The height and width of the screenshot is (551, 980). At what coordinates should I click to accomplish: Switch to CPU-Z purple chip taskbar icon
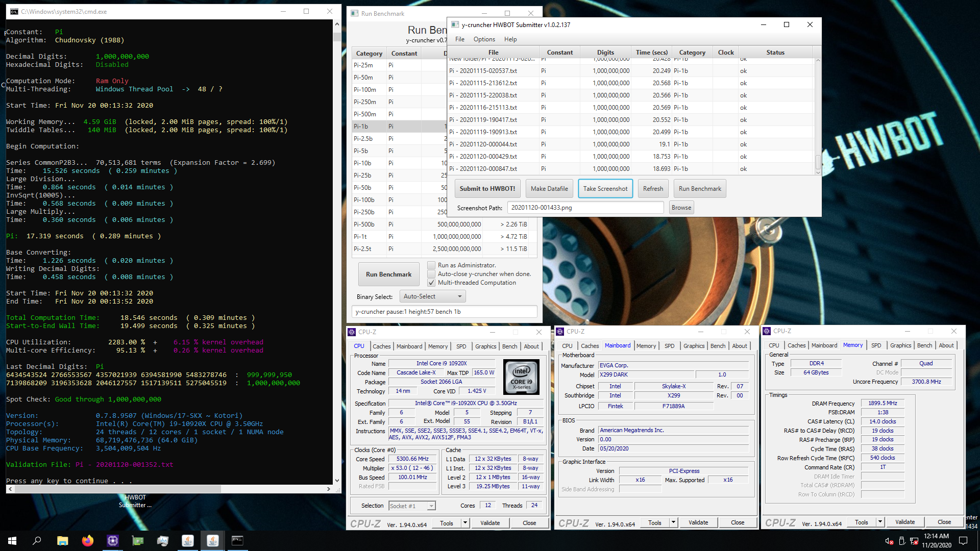[112, 541]
